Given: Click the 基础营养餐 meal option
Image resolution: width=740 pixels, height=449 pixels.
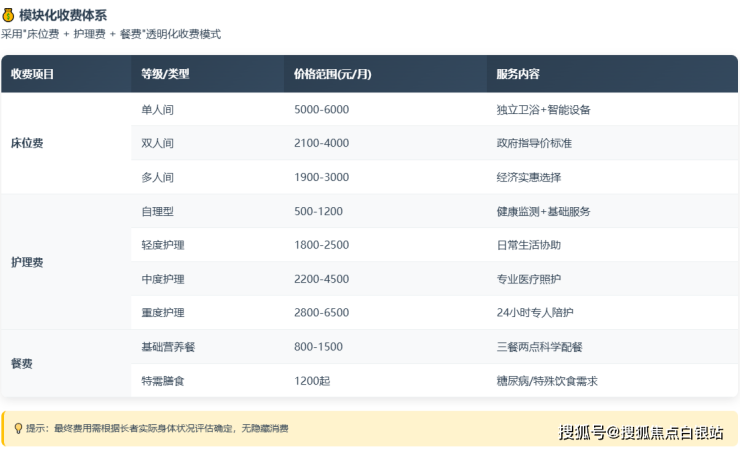Looking at the screenshot, I should (168, 347).
